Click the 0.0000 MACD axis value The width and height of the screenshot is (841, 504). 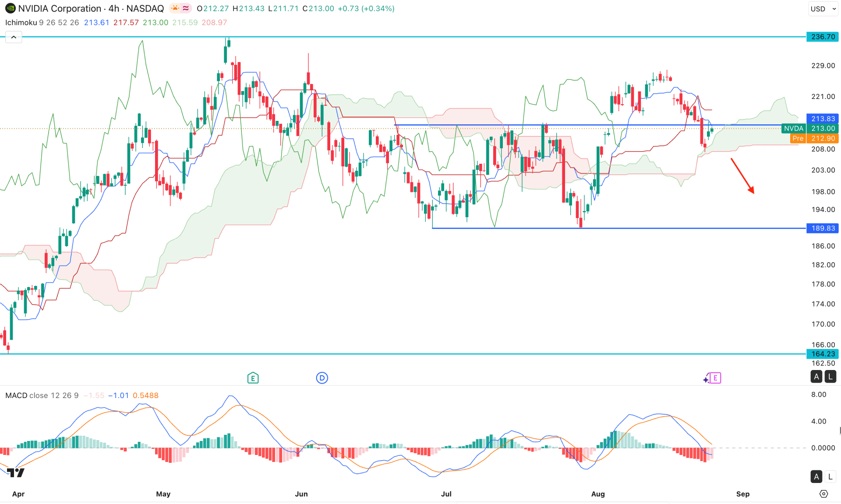click(x=823, y=448)
